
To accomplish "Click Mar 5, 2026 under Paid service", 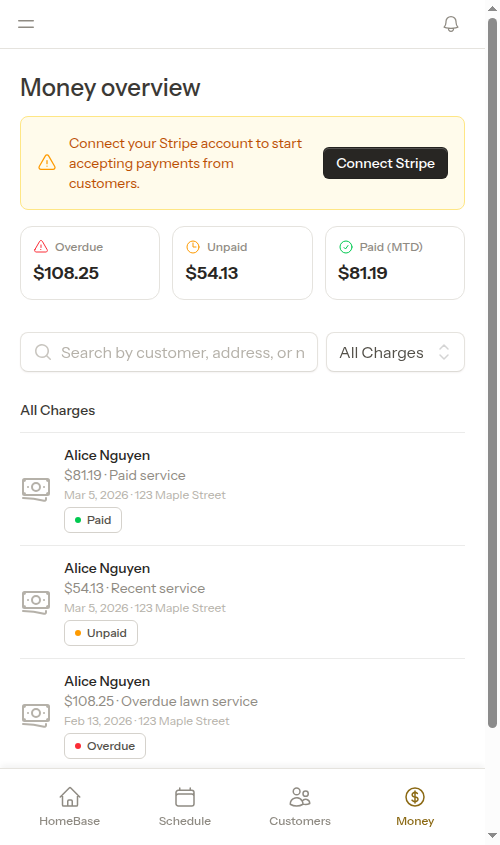I will (x=145, y=495).
